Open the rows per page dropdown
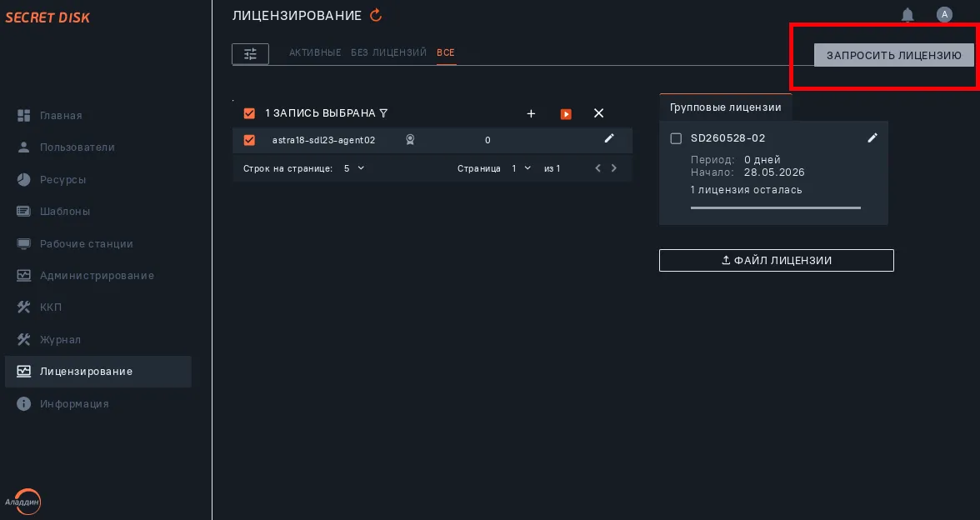Screen dimensions: 980x520 click(x=353, y=168)
